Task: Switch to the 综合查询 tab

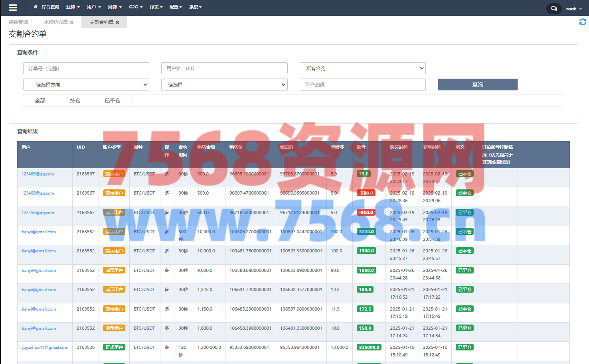Action: click(x=18, y=22)
